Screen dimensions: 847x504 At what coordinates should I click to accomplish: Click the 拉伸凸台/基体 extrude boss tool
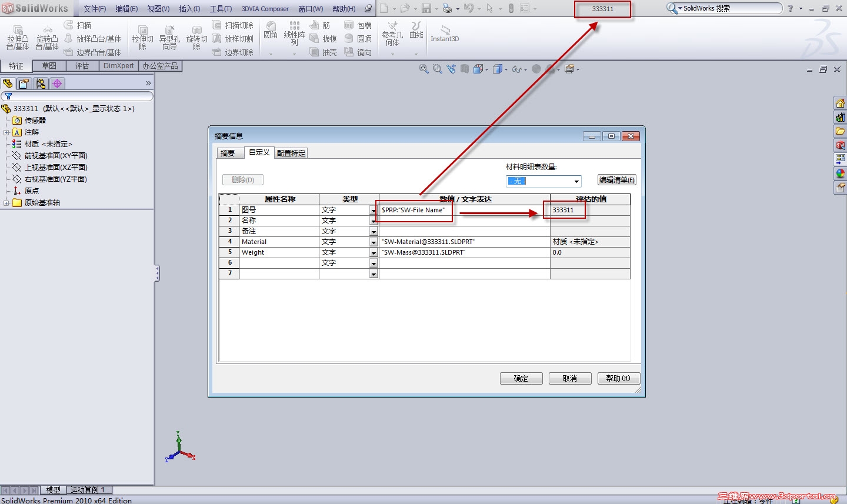tap(18, 38)
